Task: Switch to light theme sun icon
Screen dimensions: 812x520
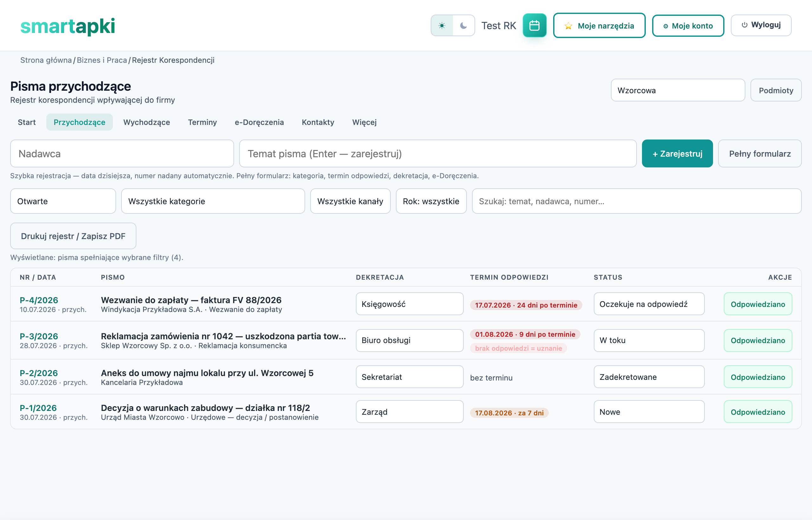Action: click(442, 26)
